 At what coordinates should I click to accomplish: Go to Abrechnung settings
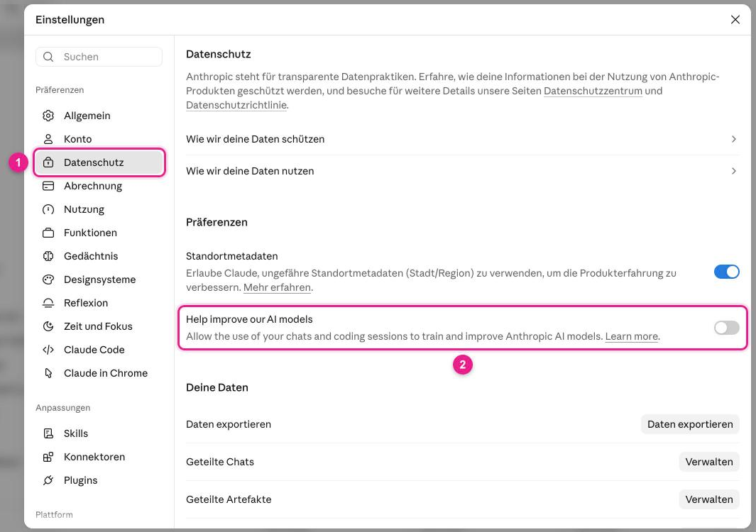(99, 186)
